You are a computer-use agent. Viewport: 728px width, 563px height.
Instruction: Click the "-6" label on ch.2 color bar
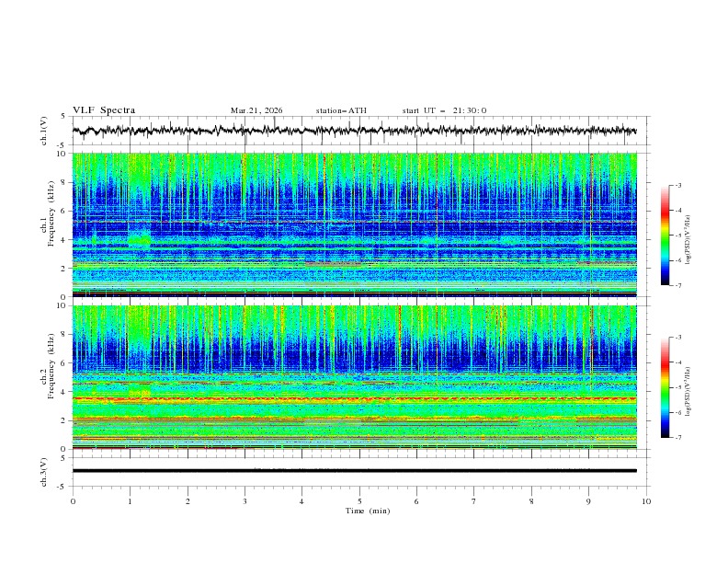point(677,412)
